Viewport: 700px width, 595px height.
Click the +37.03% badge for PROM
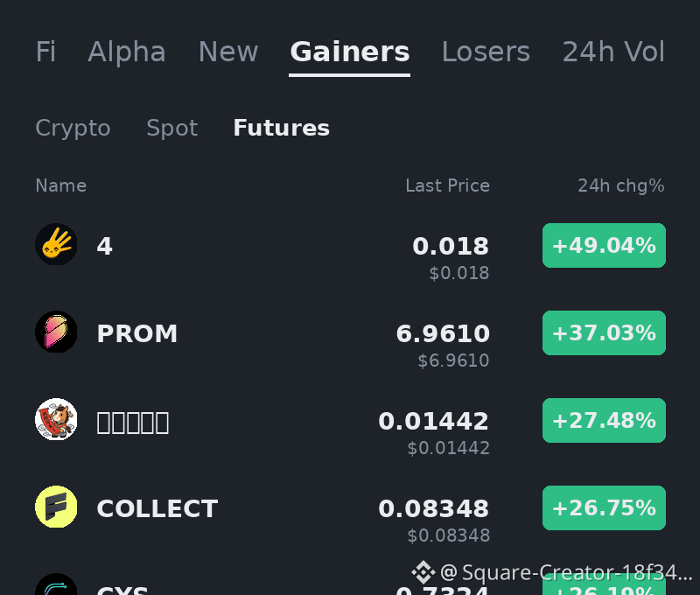pyautogui.click(x=604, y=333)
